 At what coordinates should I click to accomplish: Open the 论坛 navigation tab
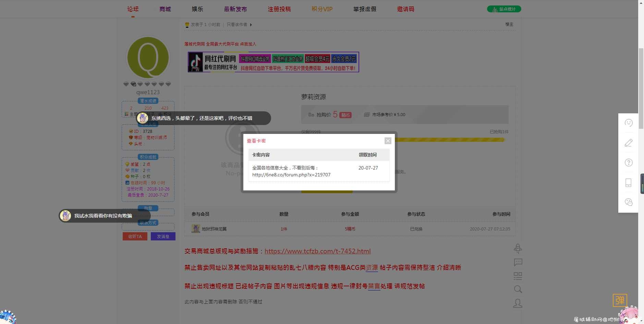(133, 9)
